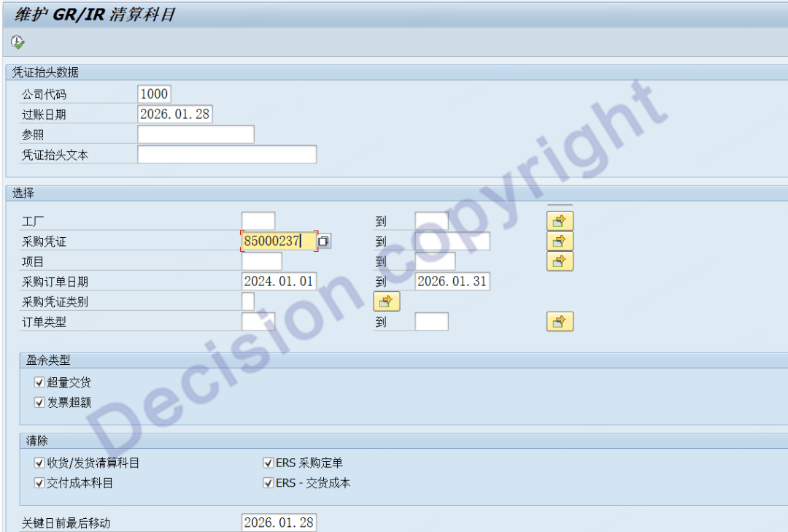This screenshot has height=532, width=788.
Task: Focus the 凭证抬头文本 text field
Action: [227, 155]
